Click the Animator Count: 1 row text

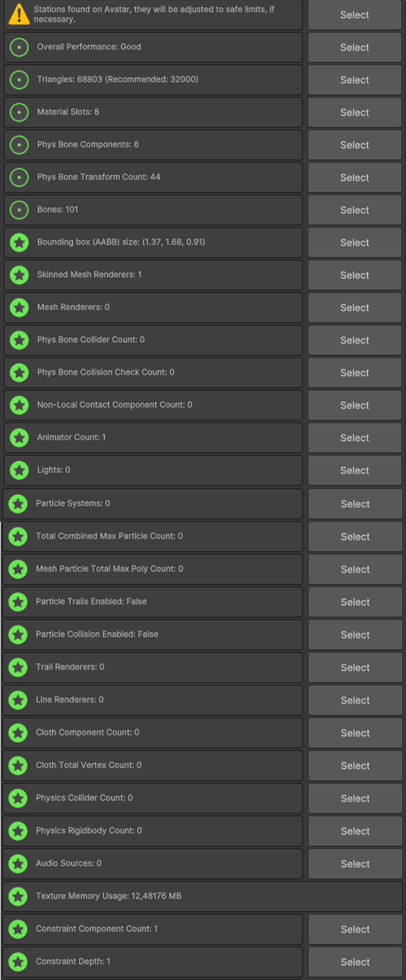click(x=71, y=438)
